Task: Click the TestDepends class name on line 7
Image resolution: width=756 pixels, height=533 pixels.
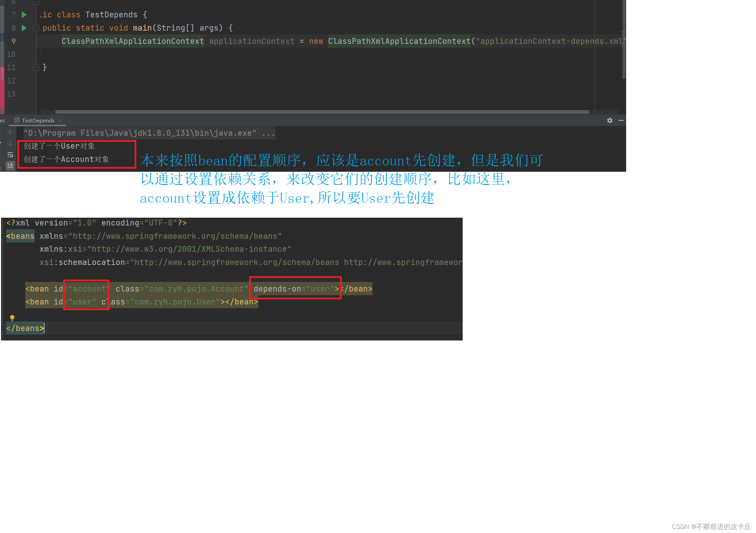Action: [x=111, y=15]
